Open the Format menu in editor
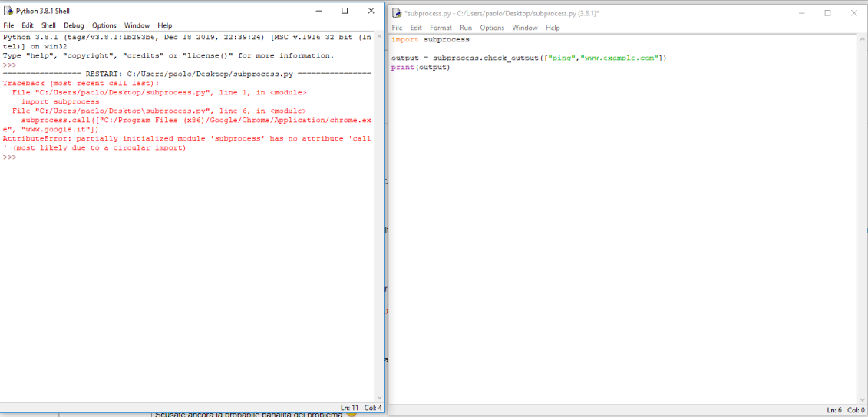Screen dimensions: 868x417 [441, 28]
